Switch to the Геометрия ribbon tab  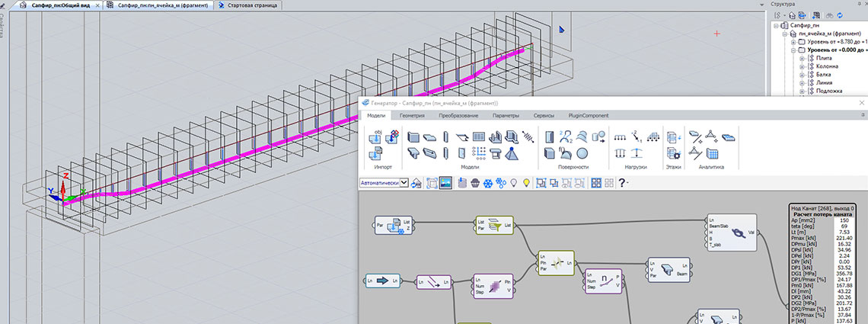click(413, 115)
